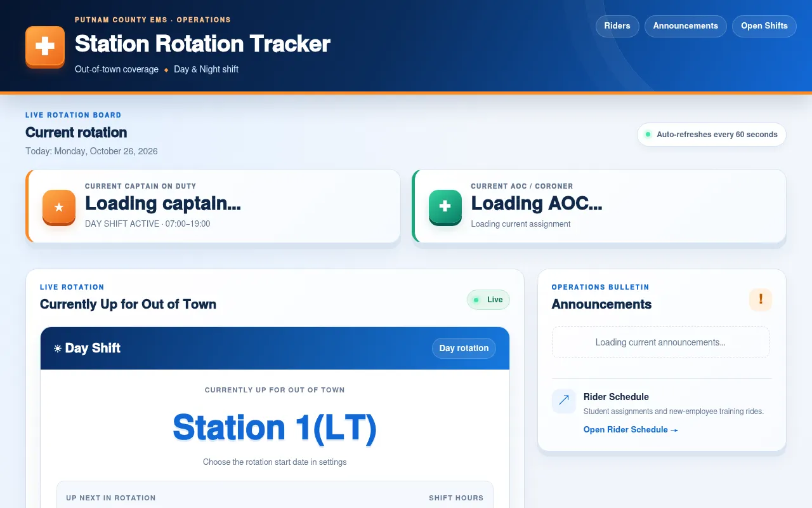Click the Current rotation heading
The height and width of the screenshot is (508, 812).
click(x=76, y=132)
